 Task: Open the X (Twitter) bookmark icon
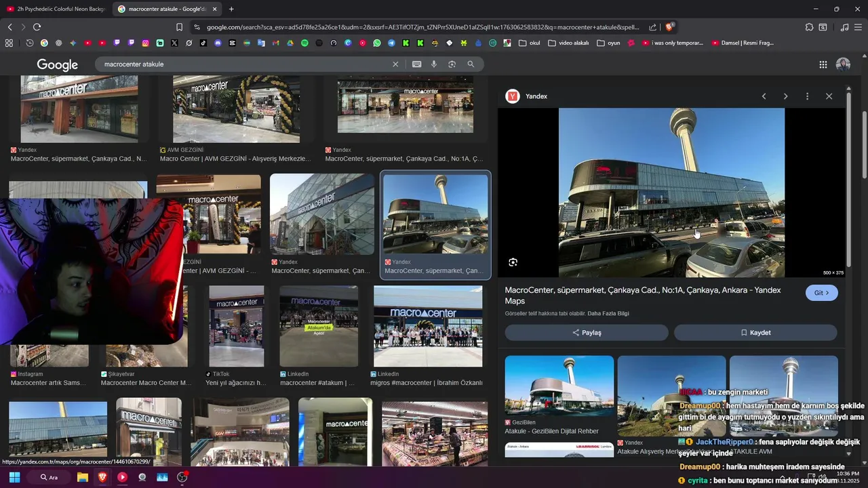[174, 43]
